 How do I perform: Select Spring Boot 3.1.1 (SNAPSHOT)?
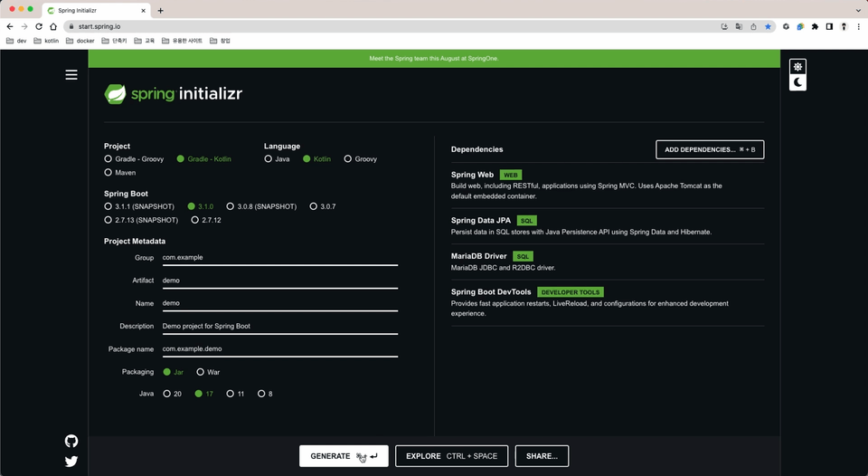click(x=139, y=206)
